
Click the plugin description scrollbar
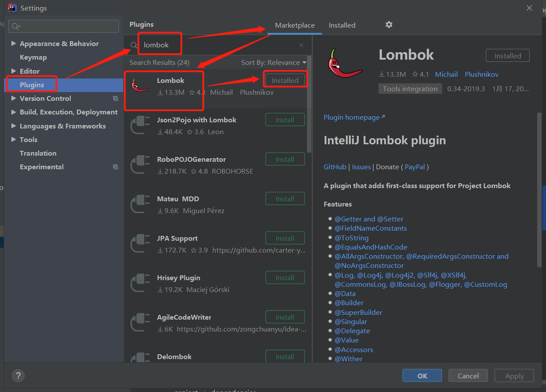[x=539, y=189]
